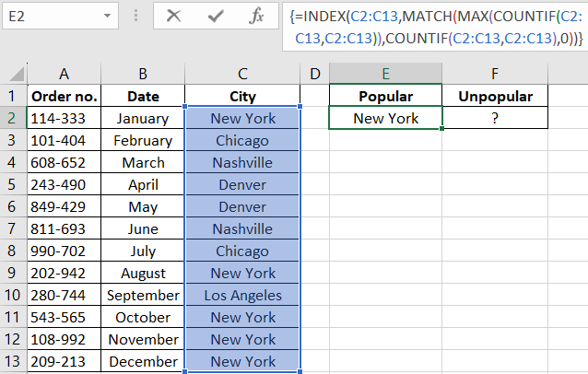Click the Unpopular cell with question mark
The height and width of the screenshot is (374, 588).
[495, 118]
